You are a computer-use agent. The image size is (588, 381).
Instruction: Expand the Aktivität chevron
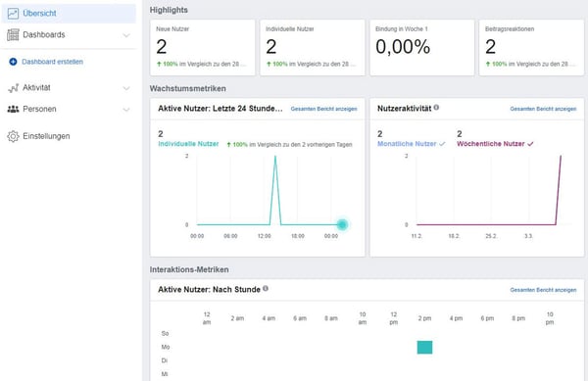pos(126,88)
